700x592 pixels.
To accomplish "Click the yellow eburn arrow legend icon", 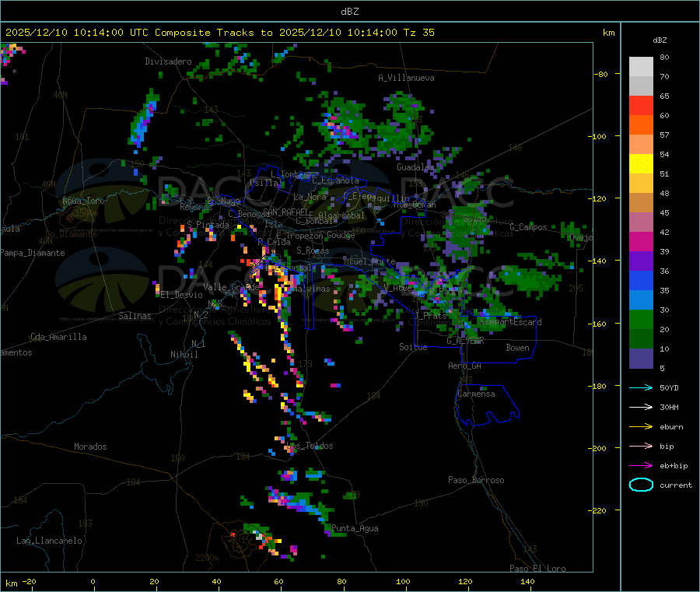I will point(641,426).
